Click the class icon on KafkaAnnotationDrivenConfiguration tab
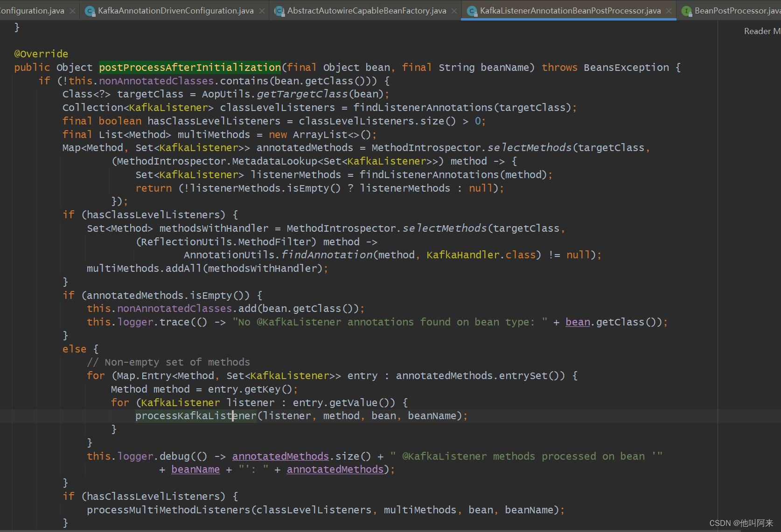This screenshot has height=532, width=781. pyautogui.click(x=90, y=11)
